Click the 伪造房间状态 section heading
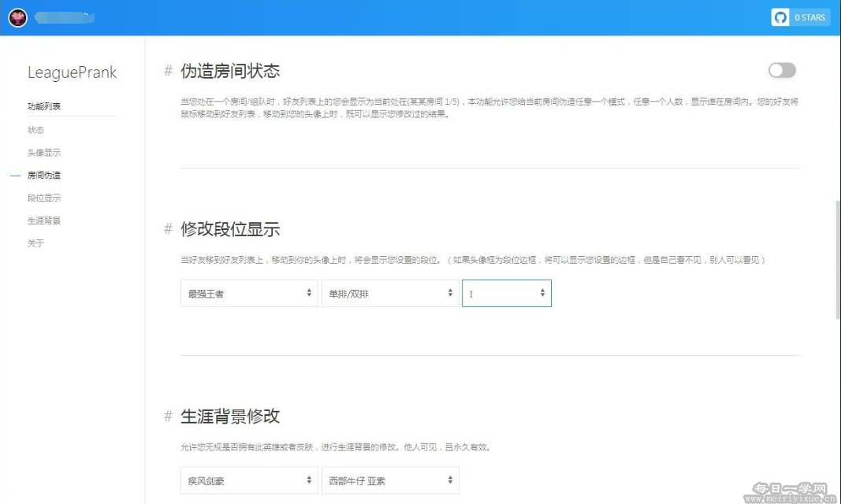 click(230, 71)
